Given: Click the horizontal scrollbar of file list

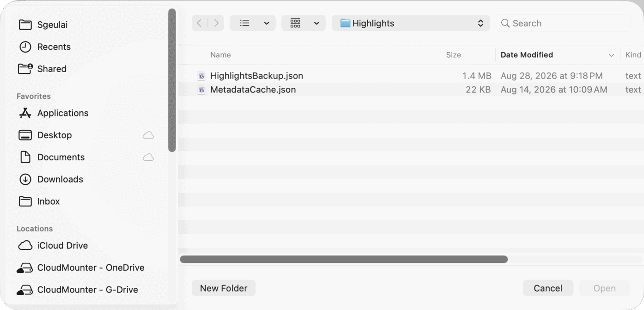Looking at the screenshot, I should click(344, 259).
